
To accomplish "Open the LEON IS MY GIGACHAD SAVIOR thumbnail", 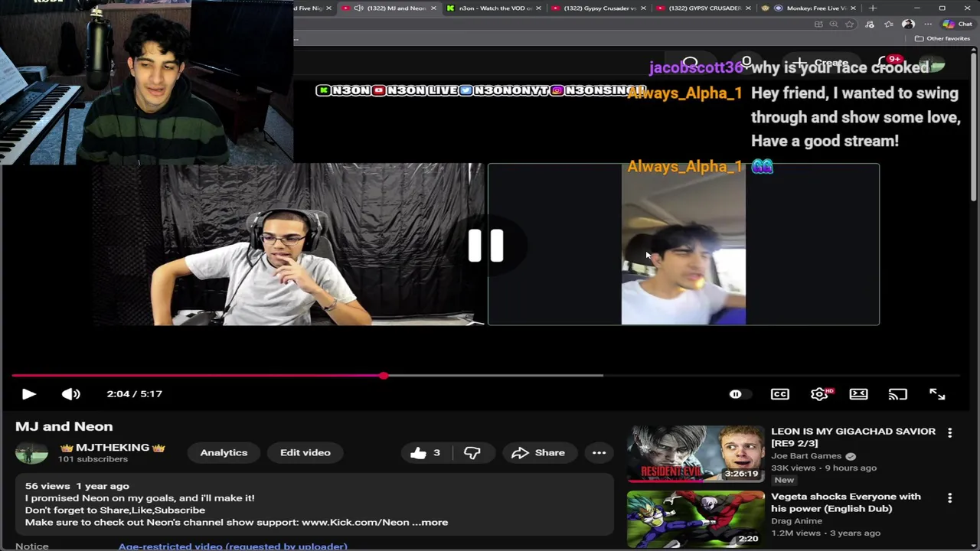I will [x=695, y=455].
